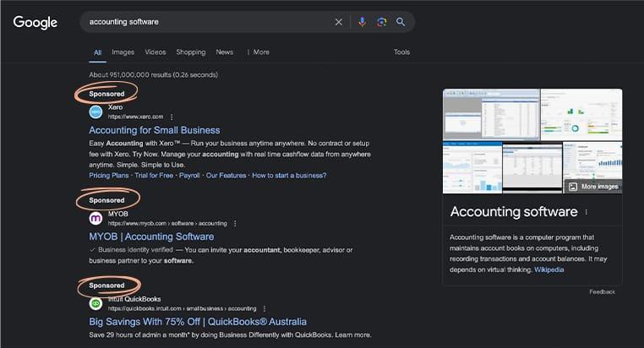Open the Payroll sitelink
644x348 pixels.
point(189,175)
